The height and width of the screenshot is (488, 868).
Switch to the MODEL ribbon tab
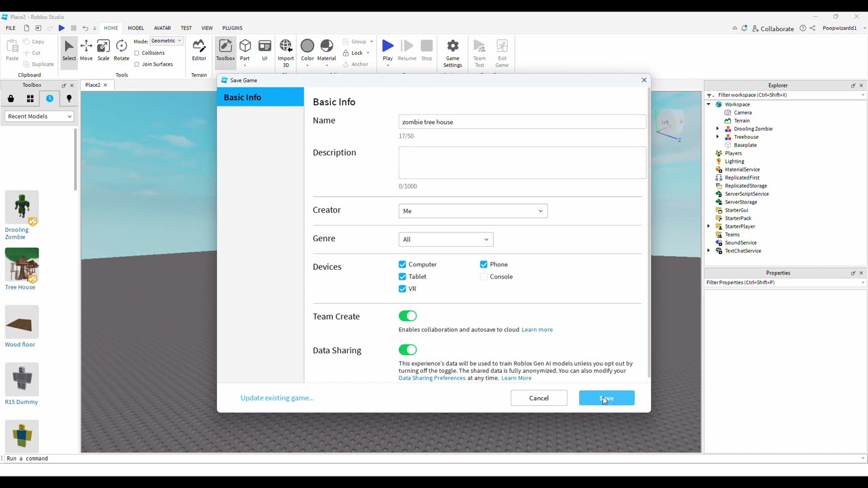pos(136,28)
